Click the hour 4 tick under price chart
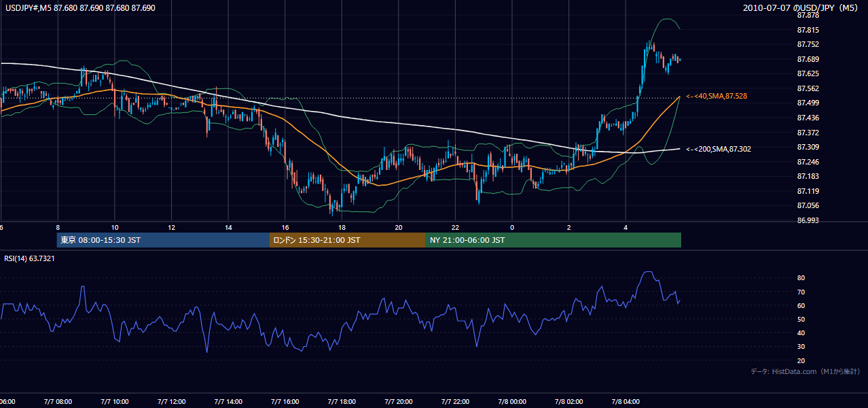The width and height of the screenshot is (868, 408). tap(626, 227)
